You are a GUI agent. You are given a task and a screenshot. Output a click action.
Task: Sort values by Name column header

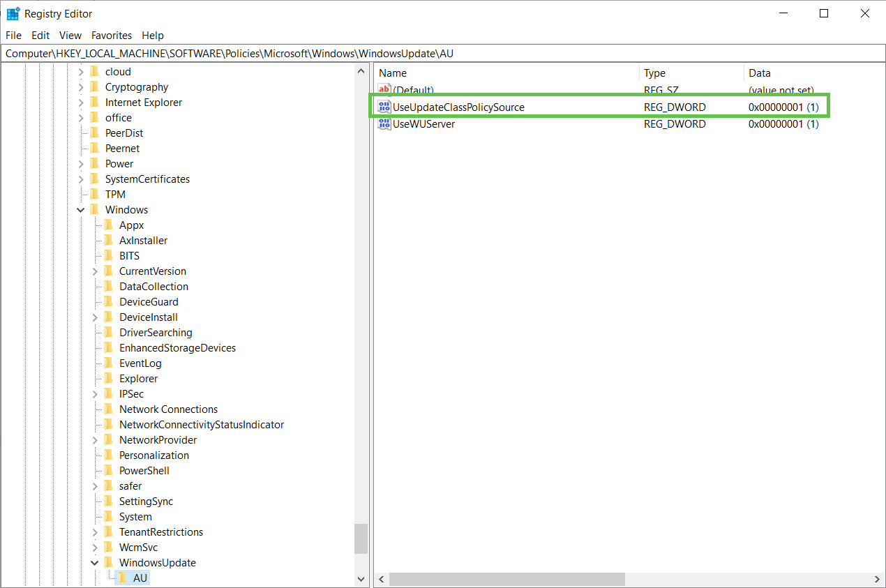(506, 73)
